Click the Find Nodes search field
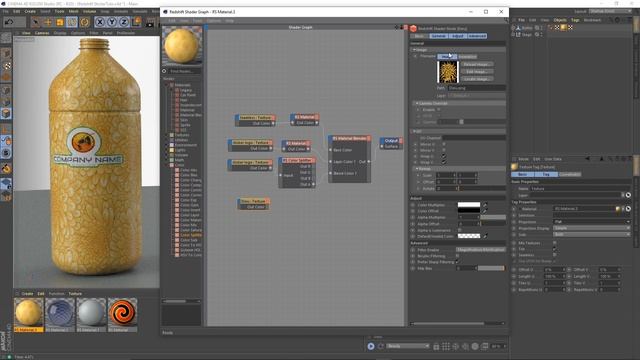This screenshot has width=640, height=360. 185,71
